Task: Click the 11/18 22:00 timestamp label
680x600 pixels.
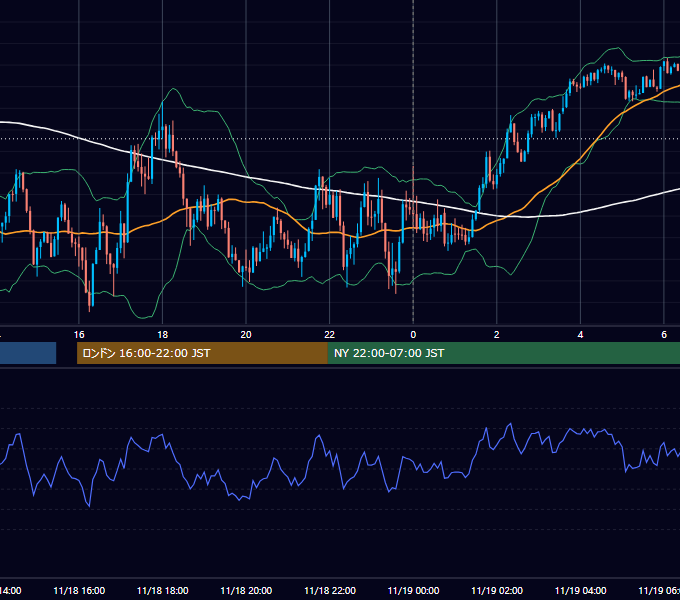Action: pos(330,590)
